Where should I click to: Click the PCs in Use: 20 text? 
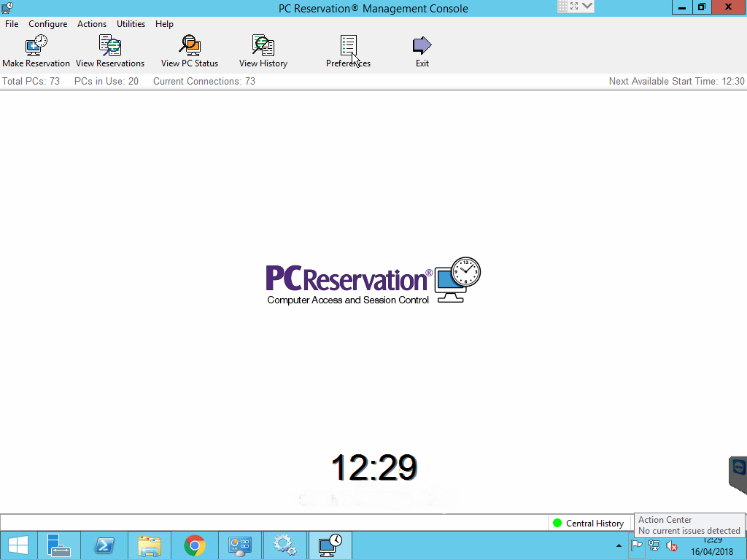coord(107,82)
